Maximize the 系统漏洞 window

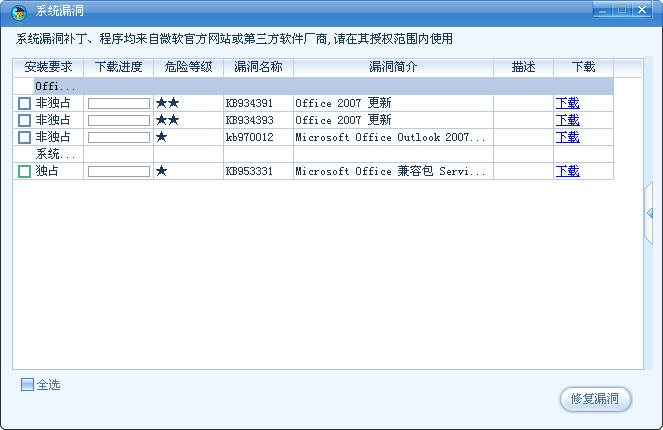click(x=622, y=10)
